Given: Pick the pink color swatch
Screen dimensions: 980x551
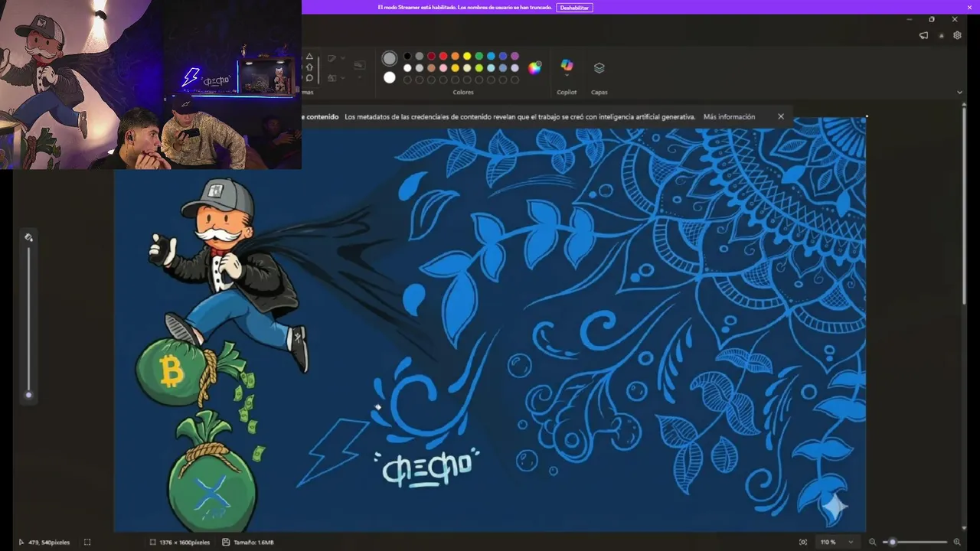Looking at the screenshot, I should tap(443, 67).
